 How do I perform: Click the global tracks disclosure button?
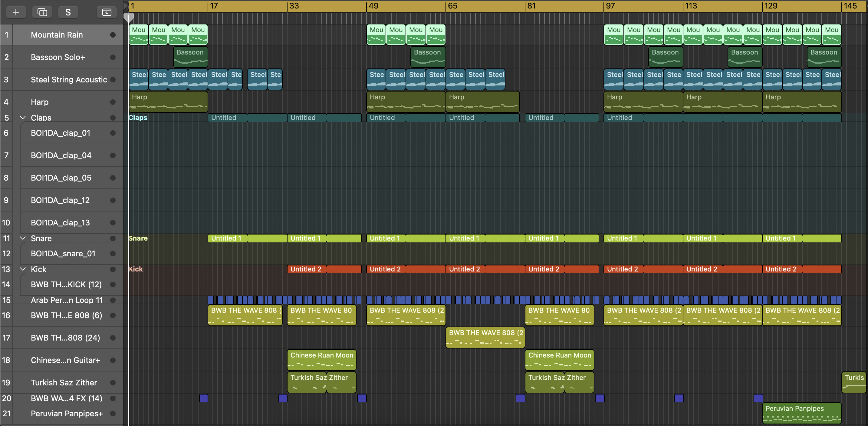[107, 12]
